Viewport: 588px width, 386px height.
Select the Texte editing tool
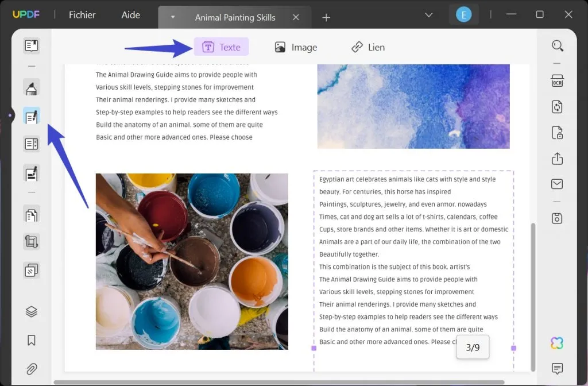point(221,47)
